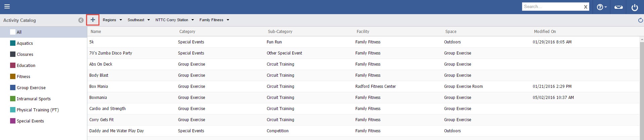Clear the search box with X
This screenshot has height=140, width=644.
[586, 7]
